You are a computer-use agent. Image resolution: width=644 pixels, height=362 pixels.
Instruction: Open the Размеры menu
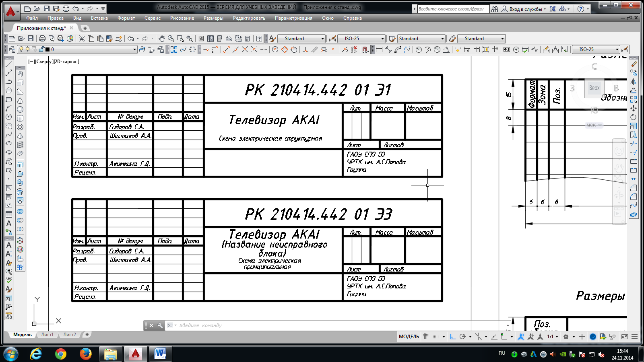(x=213, y=18)
